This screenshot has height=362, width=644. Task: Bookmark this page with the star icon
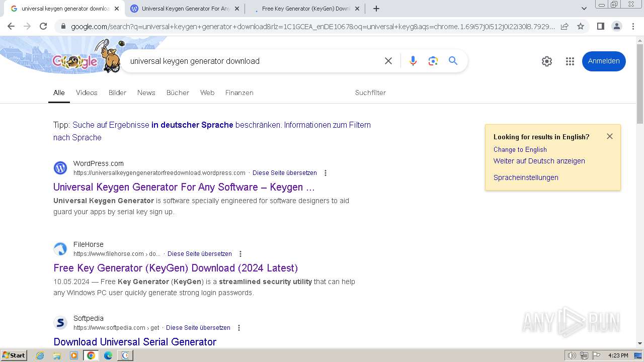pos(581,26)
